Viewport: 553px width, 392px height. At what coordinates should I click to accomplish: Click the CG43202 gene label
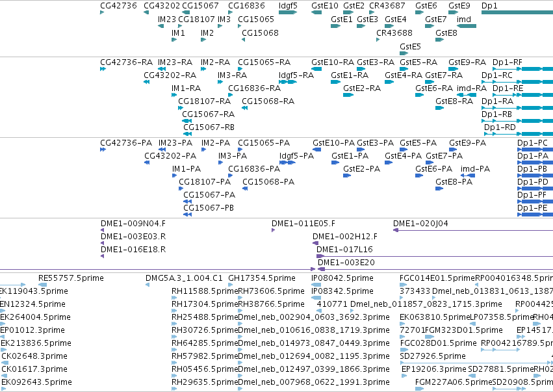[x=162, y=6]
